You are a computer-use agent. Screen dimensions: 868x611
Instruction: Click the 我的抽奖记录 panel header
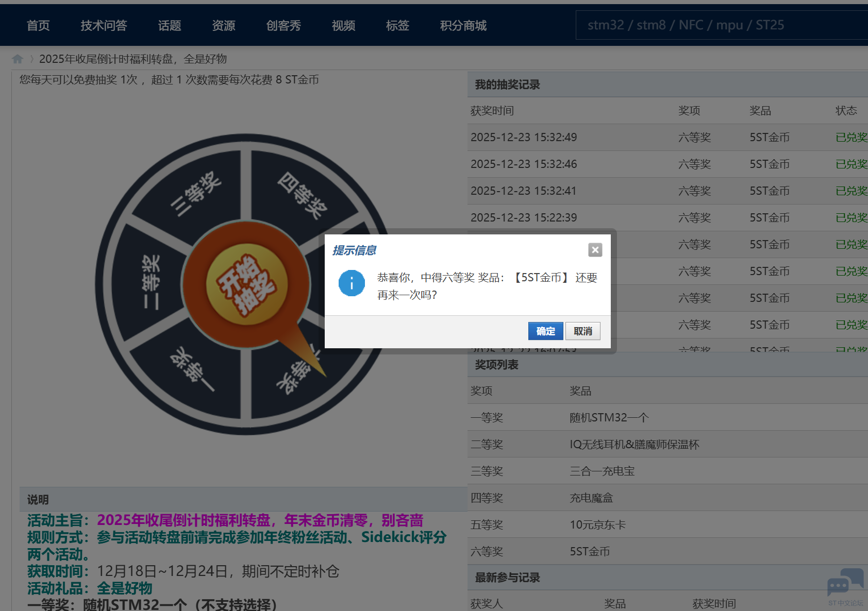coord(667,84)
